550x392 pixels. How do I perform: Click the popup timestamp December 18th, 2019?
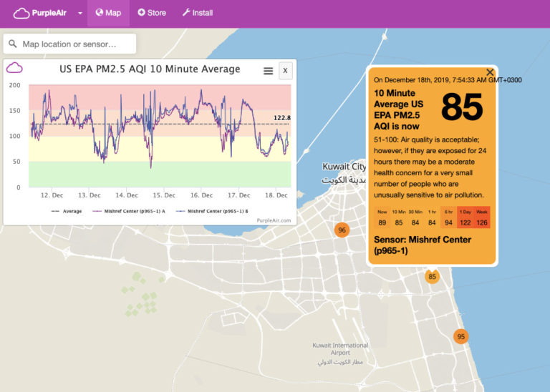[x=448, y=80]
